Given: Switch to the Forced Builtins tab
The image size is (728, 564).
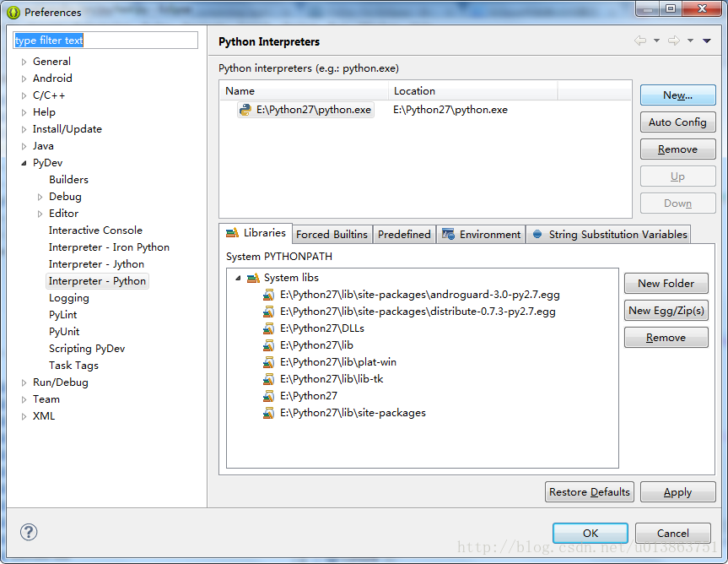Looking at the screenshot, I should (332, 235).
